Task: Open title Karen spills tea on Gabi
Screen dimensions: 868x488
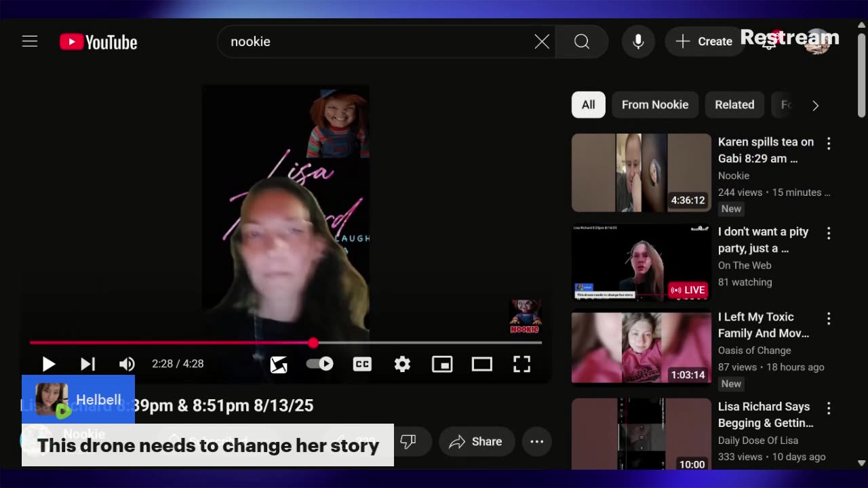Action: (766, 150)
